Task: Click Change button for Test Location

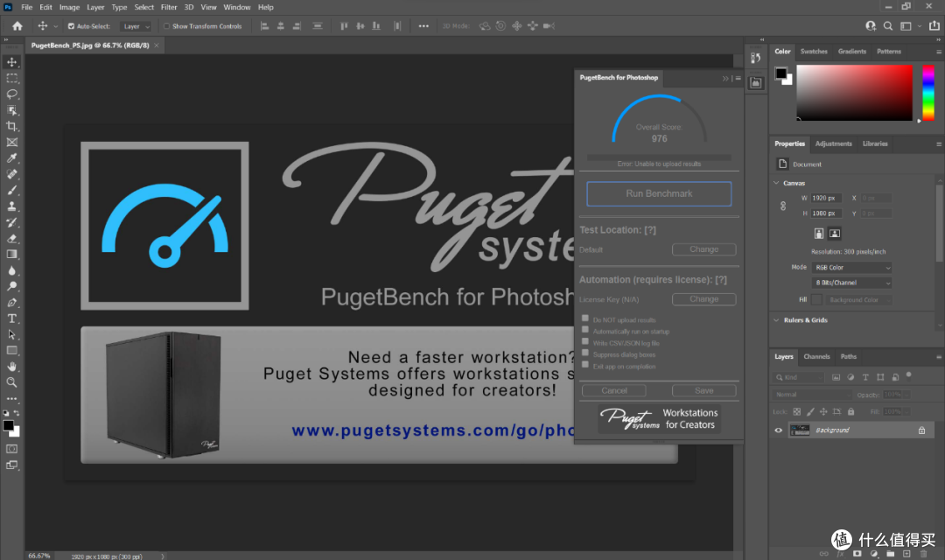Action: (703, 249)
